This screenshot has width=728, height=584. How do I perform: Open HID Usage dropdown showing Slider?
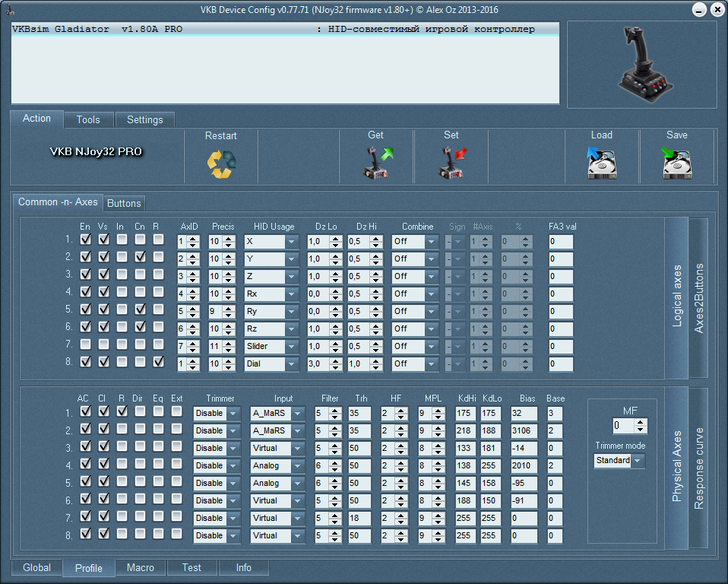coord(271,347)
